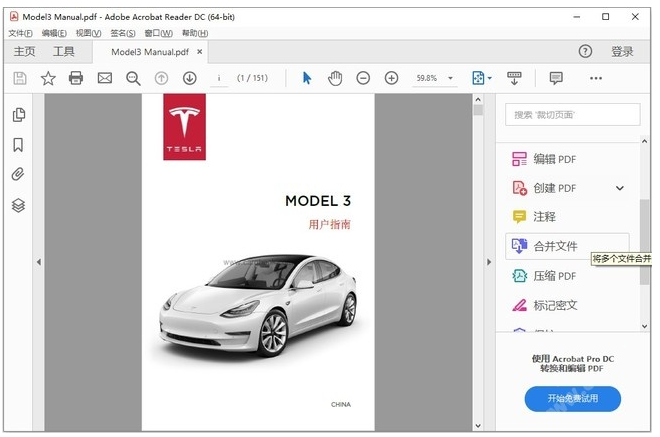Open the 59.8% zoom level dropdown
660x437 pixels.
tap(451, 78)
